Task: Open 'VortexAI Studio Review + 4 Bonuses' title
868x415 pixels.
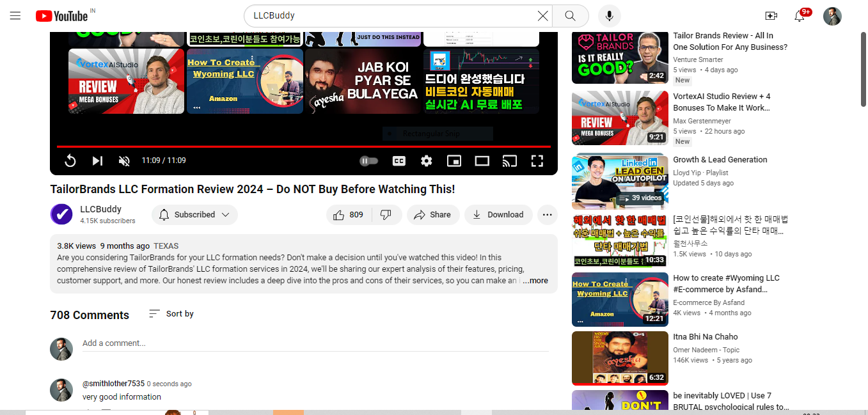Action: point(722,102)
